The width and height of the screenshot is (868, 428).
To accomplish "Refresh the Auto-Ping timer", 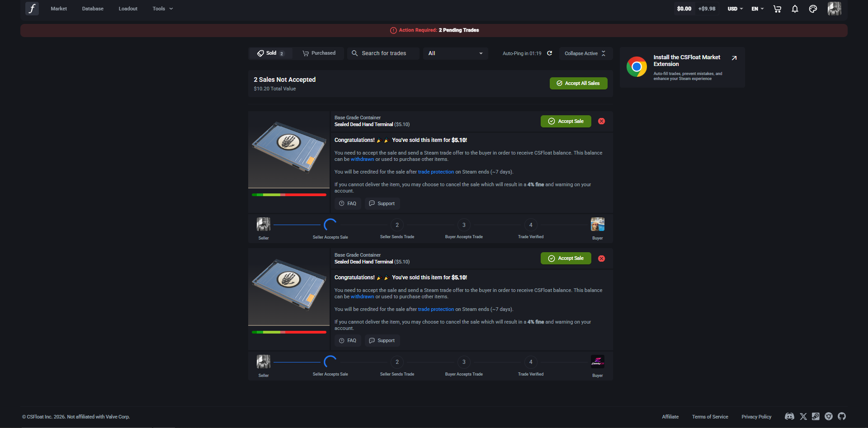I will point(550,53).
